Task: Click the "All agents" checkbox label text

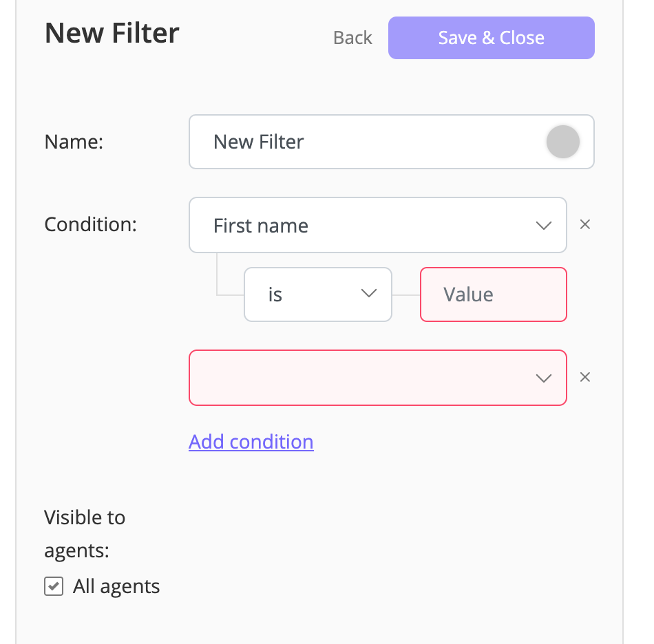Action: (x=116, y=587)
